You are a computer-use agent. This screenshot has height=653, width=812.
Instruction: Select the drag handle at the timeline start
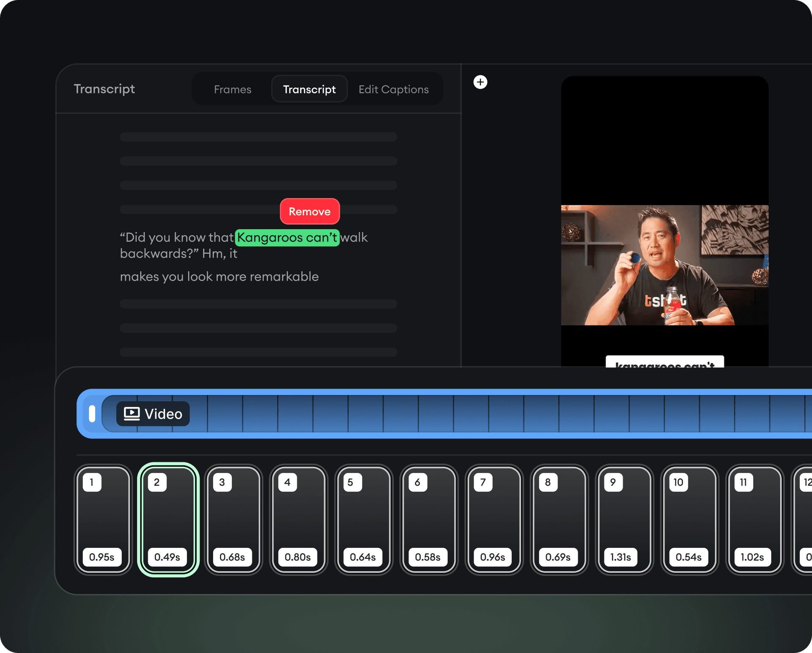(92, 414)
